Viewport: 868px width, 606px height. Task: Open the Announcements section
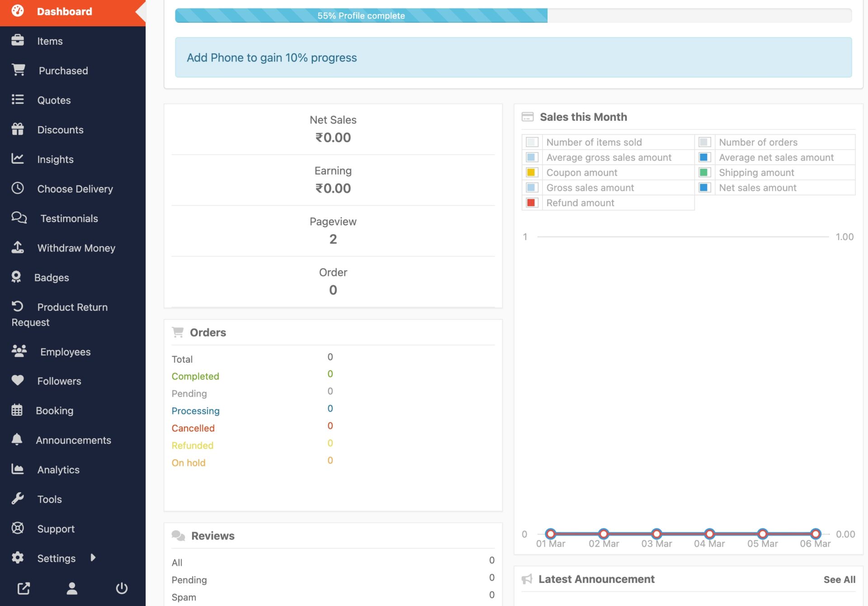pos(73,440)
